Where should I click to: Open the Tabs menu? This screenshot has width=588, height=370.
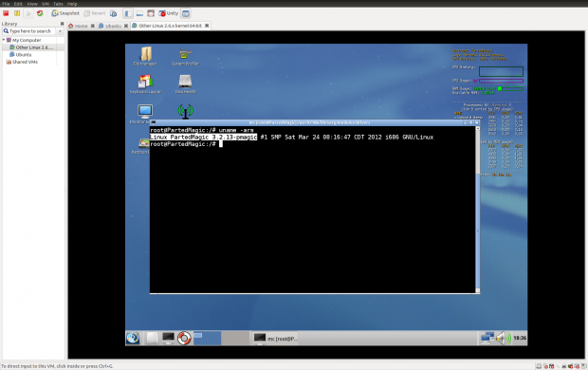58,4
